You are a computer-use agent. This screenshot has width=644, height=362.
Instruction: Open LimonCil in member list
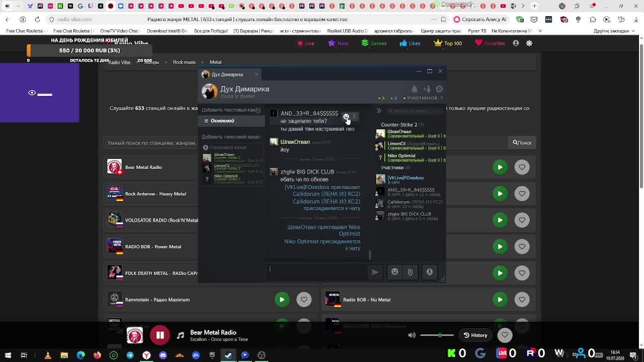pyautogui.click(x=411, y=146)
